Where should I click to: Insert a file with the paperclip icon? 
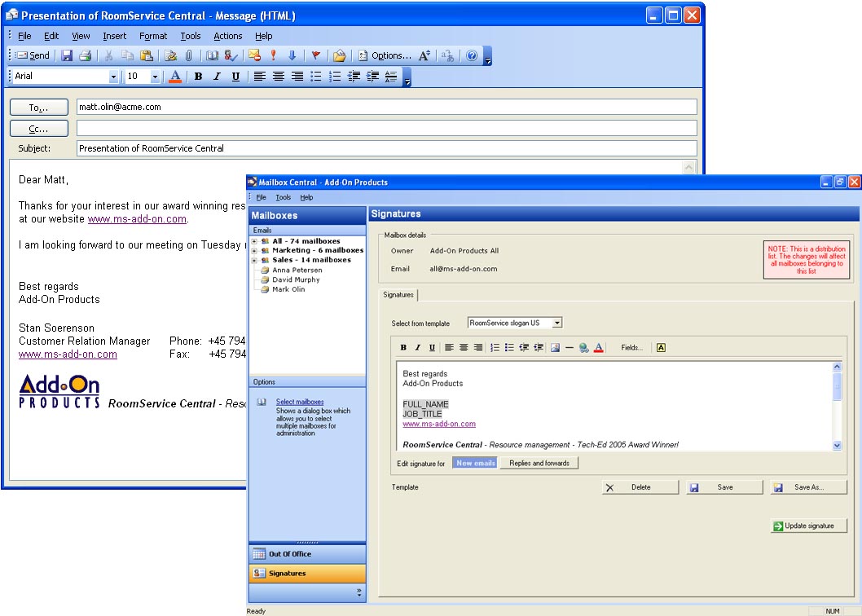pyautogui.click(x=188, y=55)
